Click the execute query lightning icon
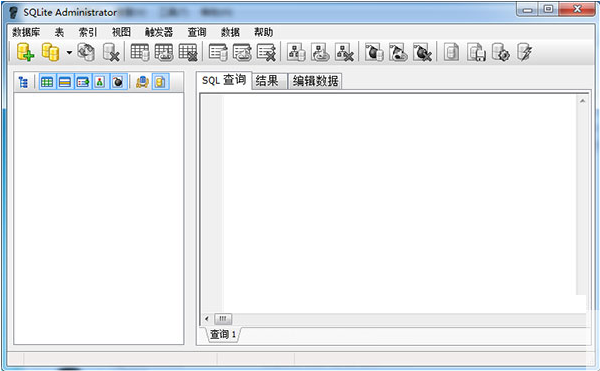Viewport: 600px width, 371px height. 525,52
